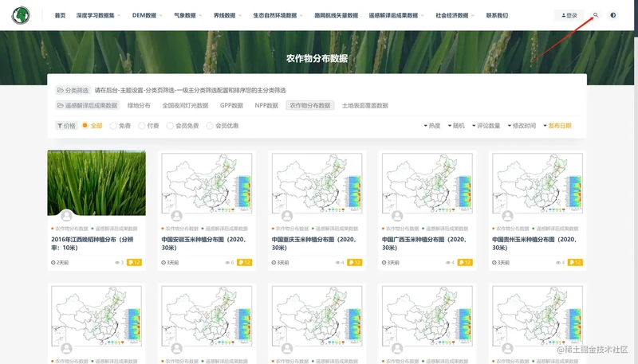Image resolution: width=638 pixels, height=364 pixels.
Task: Click author avatar on 中国广西玉米种植分布图 card
Action: (397, 216)
